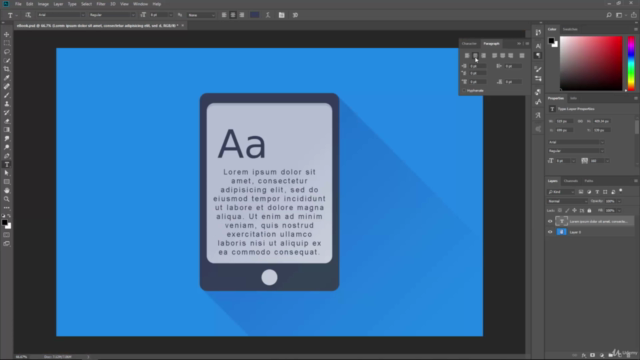Open layer blend mode Normal dropdown
The image size is (640, 360).
pos(567,201)
